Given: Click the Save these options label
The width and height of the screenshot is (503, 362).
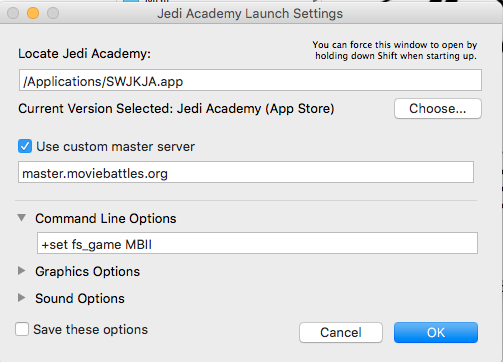Looking at the screenshot, I should pyautogui.click(x=91, y=329).
